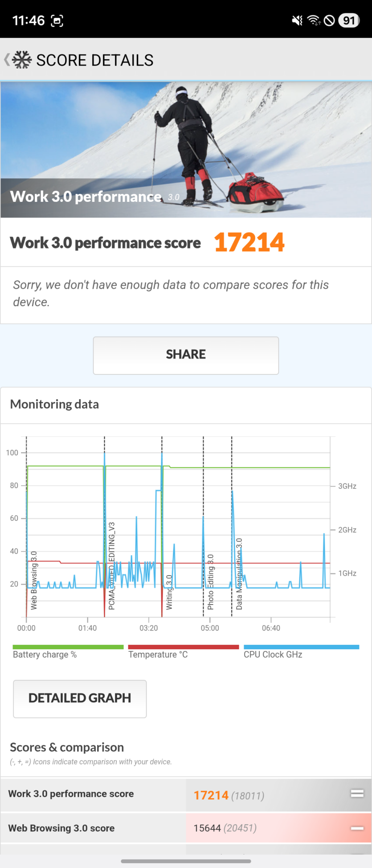The image size is (372, 868).
Task: Toggle CPU Clock GHz legend bar
Action: click(301, 647)
